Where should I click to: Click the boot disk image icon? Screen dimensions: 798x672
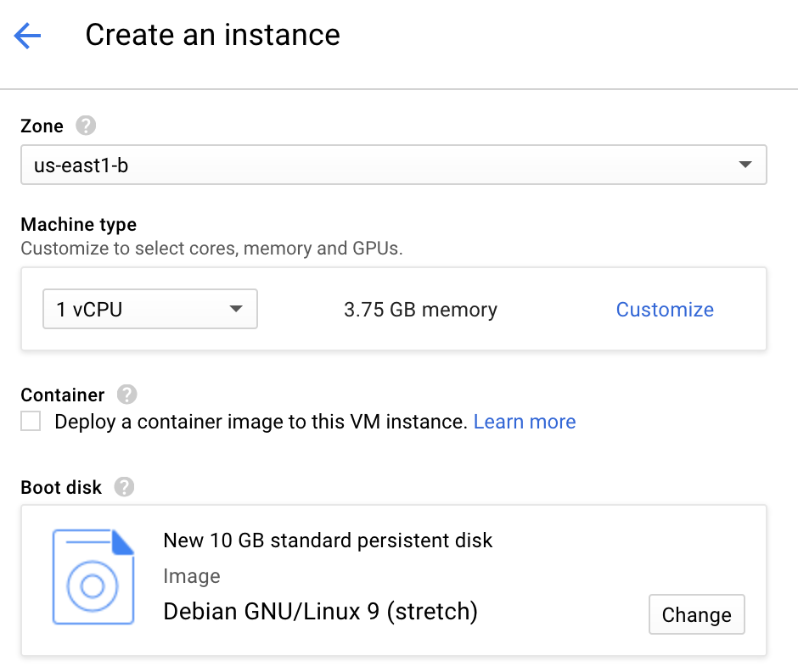(x=93, y=577)
